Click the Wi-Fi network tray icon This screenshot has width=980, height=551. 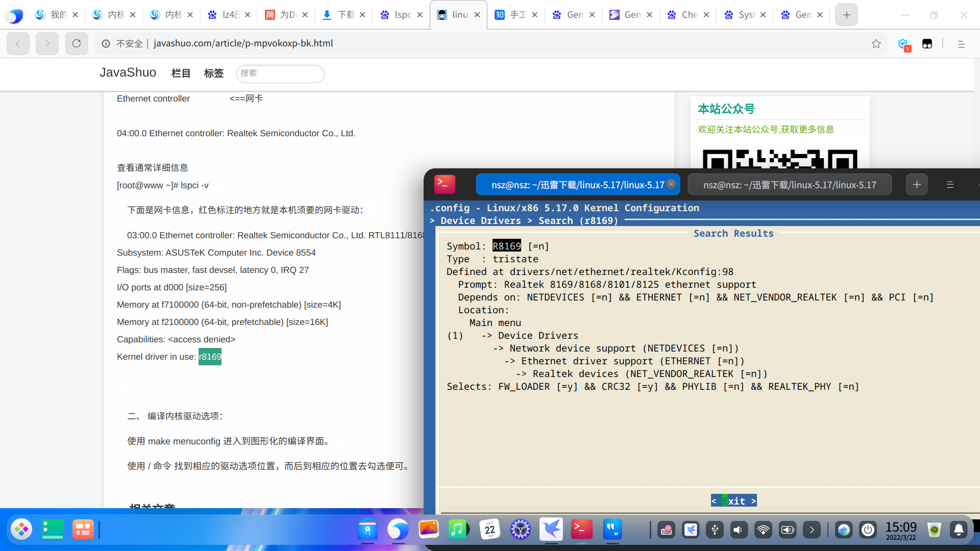pyautogui.click(x=763, y=530)
